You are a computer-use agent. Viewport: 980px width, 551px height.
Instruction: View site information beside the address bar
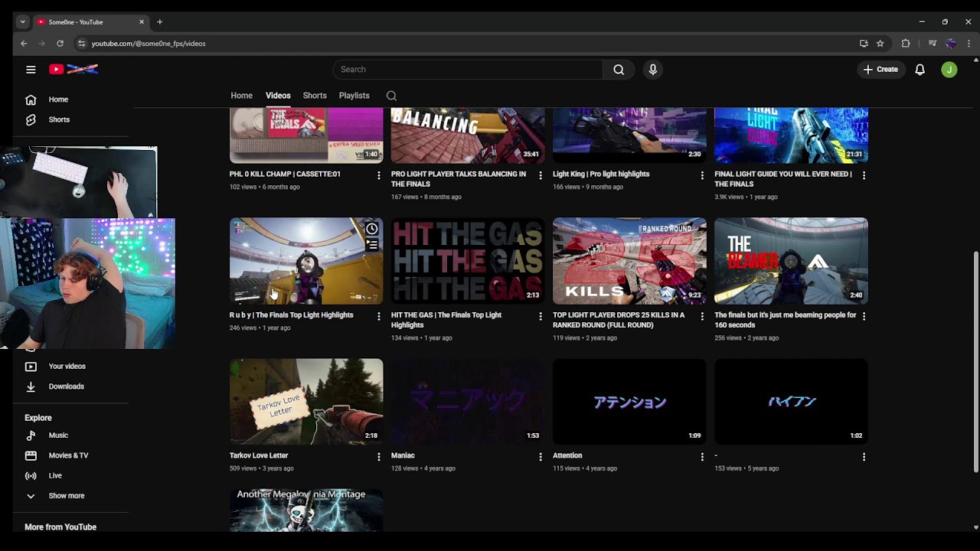81,44
